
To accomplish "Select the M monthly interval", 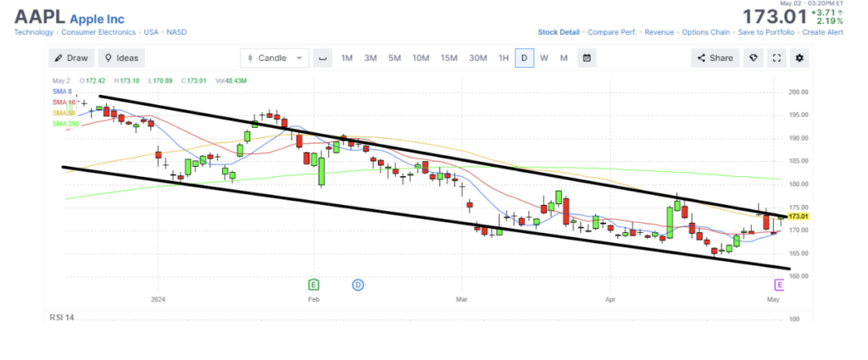I will coord(564,58).
